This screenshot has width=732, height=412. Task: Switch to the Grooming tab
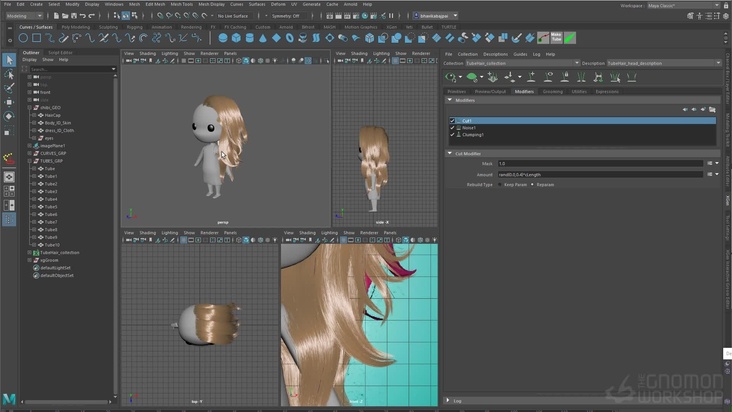552,91
